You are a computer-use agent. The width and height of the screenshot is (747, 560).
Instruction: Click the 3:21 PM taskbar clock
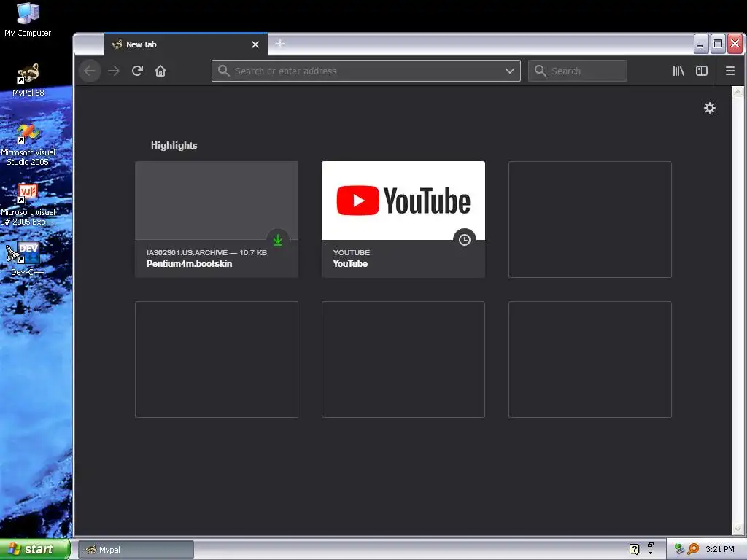point(720,550)
